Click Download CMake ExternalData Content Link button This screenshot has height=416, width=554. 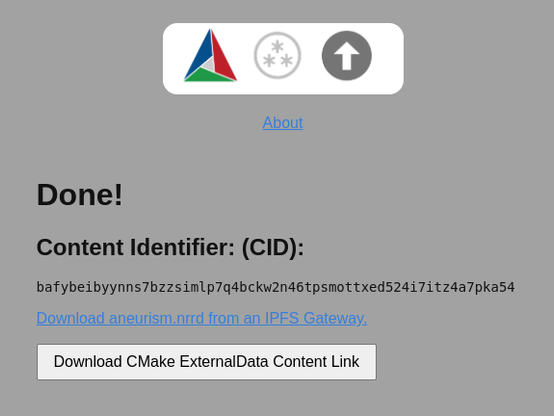point(207,362)
